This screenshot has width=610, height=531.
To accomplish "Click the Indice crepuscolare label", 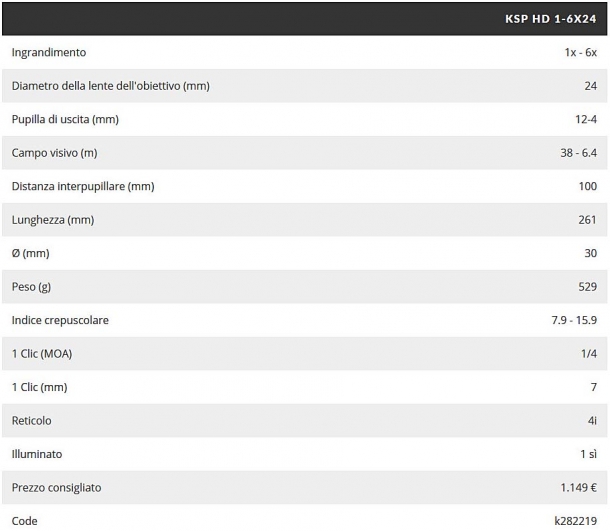I will [60, 320].
